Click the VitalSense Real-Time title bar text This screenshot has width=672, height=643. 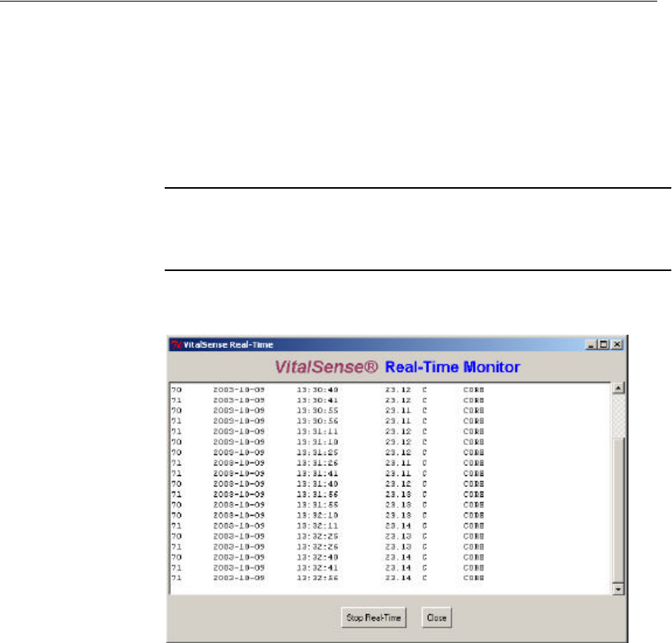pos(228,345)
